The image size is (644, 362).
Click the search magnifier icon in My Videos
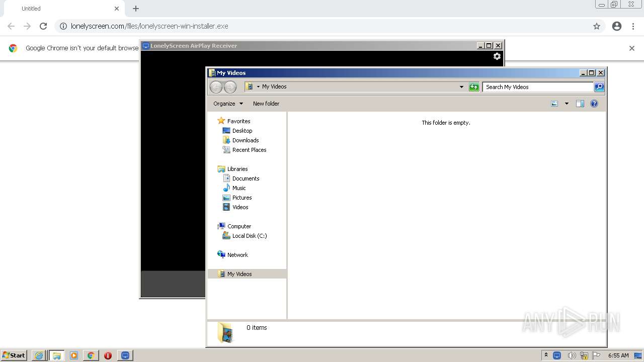click(x=599, y=87)
